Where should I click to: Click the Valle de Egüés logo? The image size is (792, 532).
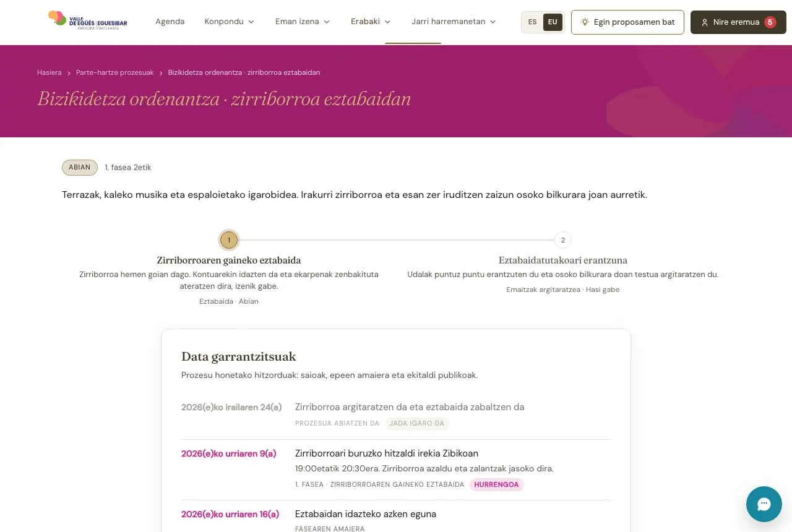point(88,22)
